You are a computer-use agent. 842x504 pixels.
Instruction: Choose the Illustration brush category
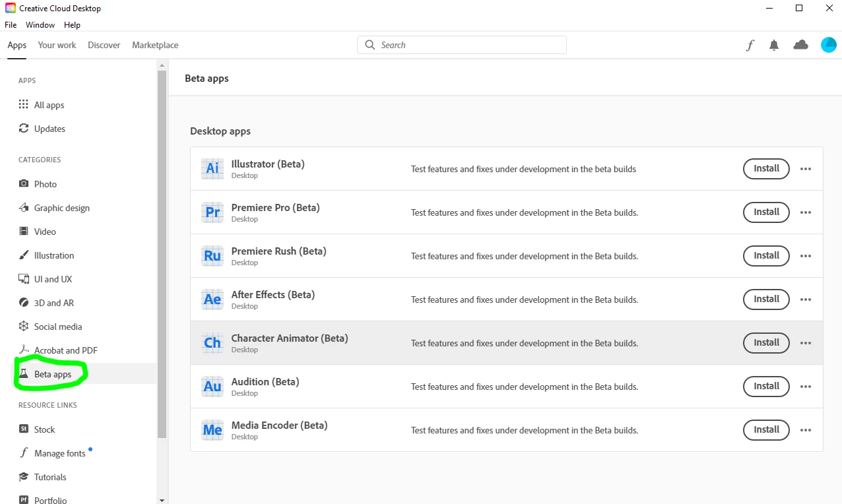tap(46, 255)
